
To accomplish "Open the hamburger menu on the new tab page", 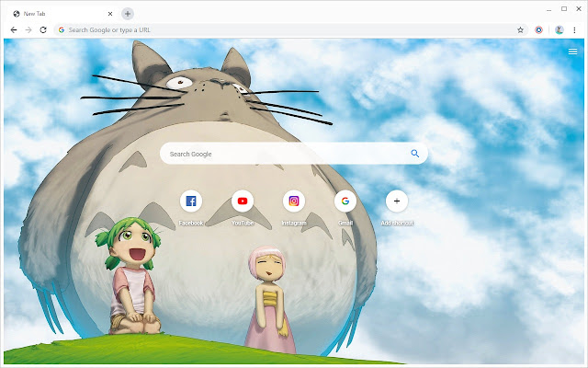I will (572, 52).
